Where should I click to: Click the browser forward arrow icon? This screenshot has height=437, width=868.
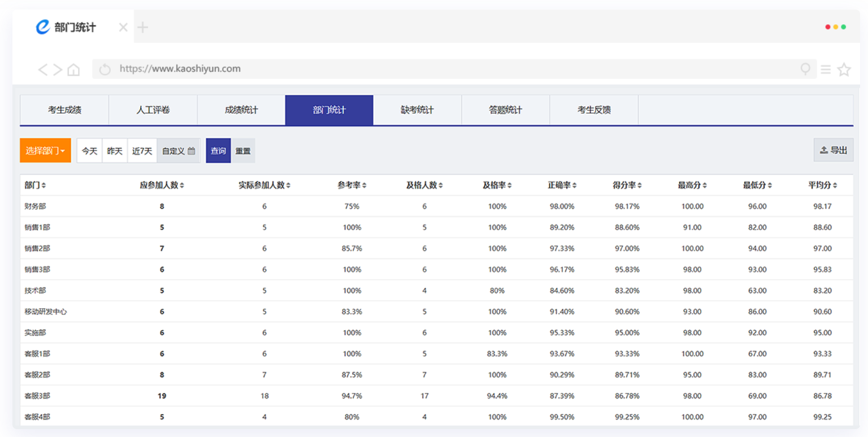pyautogui.click(x=58, y=70)
